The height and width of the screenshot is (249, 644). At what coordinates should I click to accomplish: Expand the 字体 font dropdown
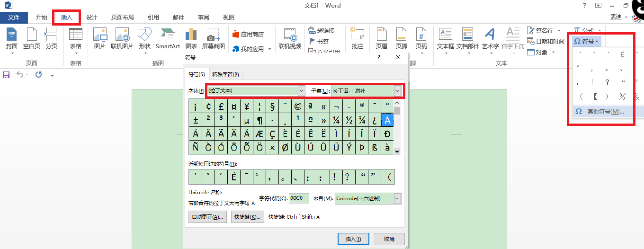tap(302, 90)
